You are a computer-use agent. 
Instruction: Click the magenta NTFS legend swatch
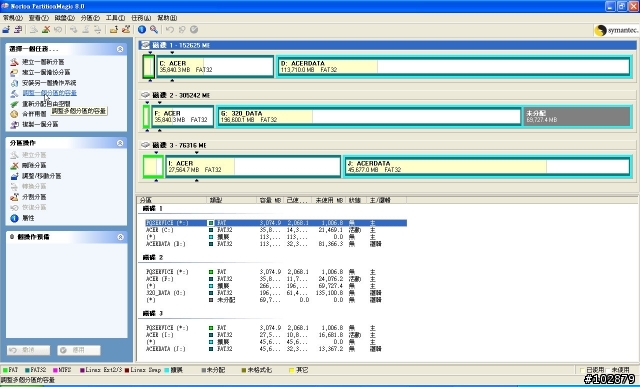point(56,370)
